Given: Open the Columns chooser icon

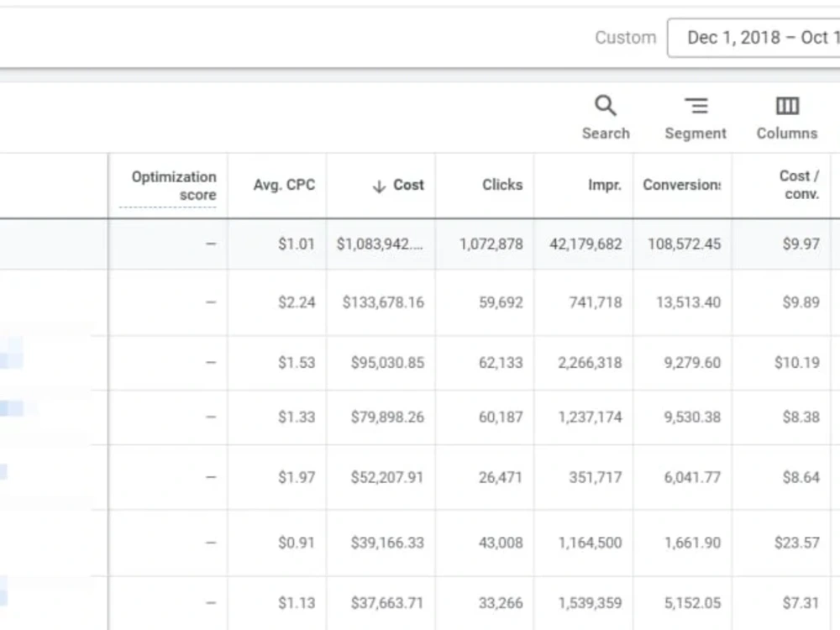Looking at the screenshot, I should point(787,106).
